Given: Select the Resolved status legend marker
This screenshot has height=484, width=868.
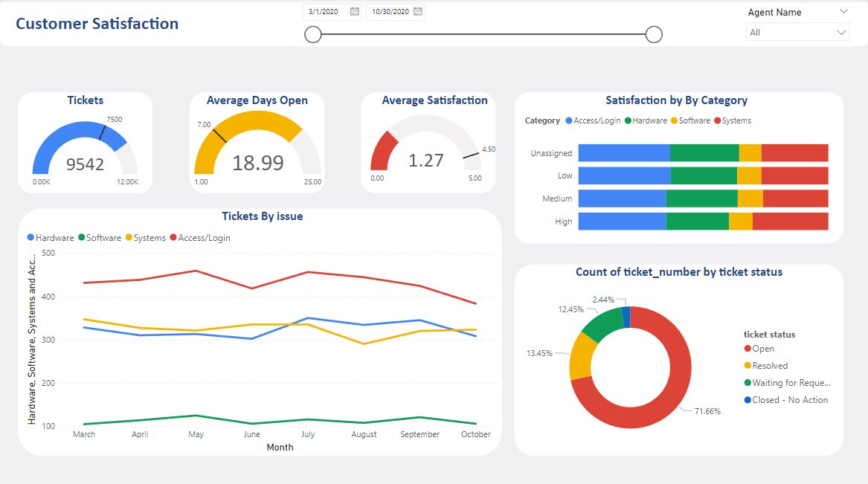Looking at the screenshot, I should [x=748, y=366].
